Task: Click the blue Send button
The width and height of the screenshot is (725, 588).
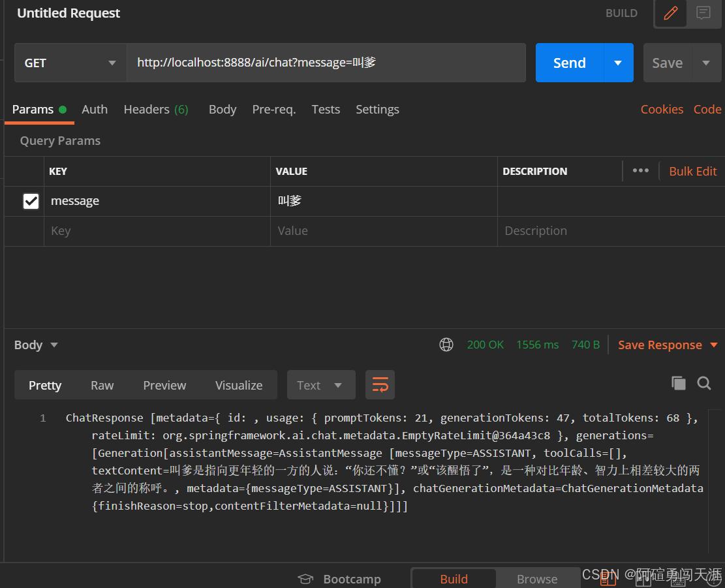Action: [569, 63]
